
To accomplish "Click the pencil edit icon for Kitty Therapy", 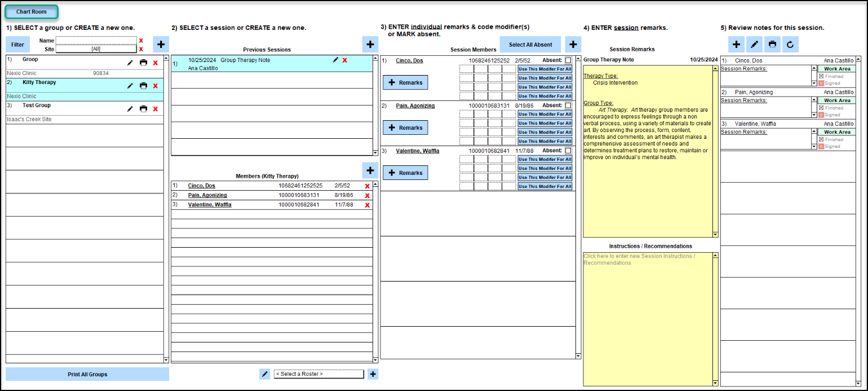I will click(x=130, y=86).
